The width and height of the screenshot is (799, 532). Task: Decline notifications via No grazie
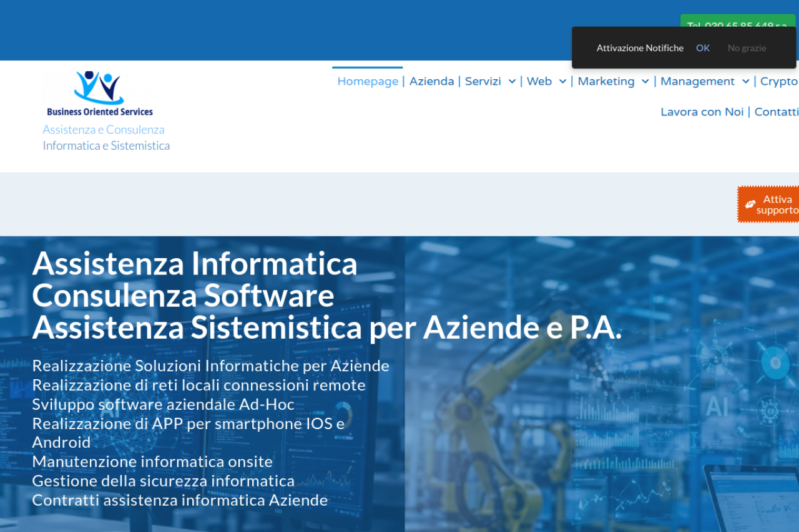(747, 48)
